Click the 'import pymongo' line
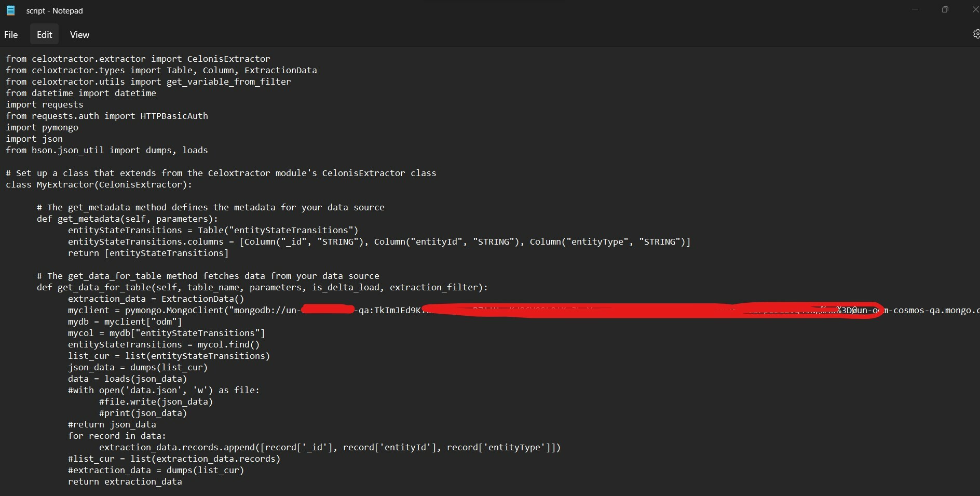 click(42, 127)
